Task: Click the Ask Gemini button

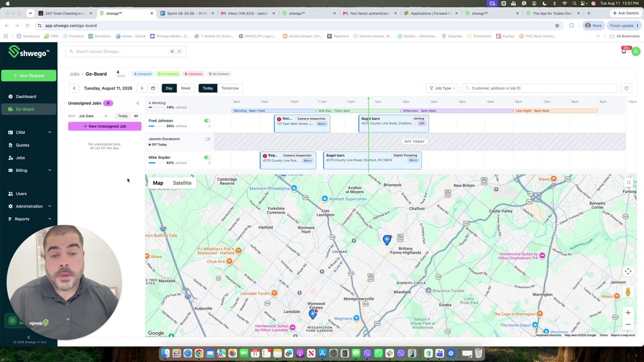Action: (625, 13)
